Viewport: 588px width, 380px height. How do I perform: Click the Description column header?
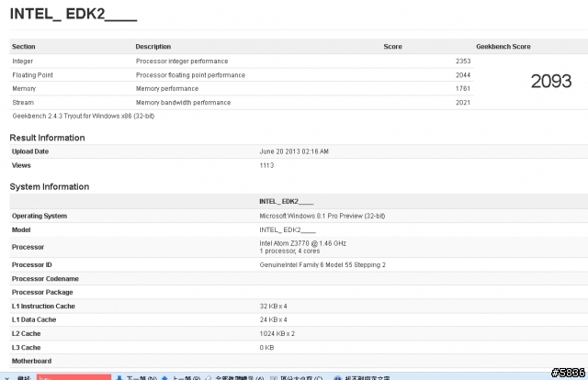click(x=153, y=47)
